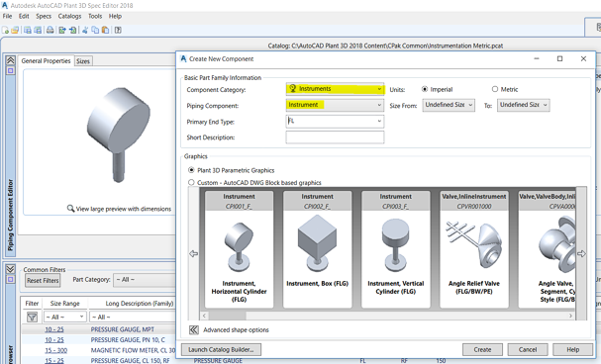Screen dimensions: 601x364
Task: Select the Instrument Horizontal Cylinder (FLG) thumbnail
Action: (240, 249)
